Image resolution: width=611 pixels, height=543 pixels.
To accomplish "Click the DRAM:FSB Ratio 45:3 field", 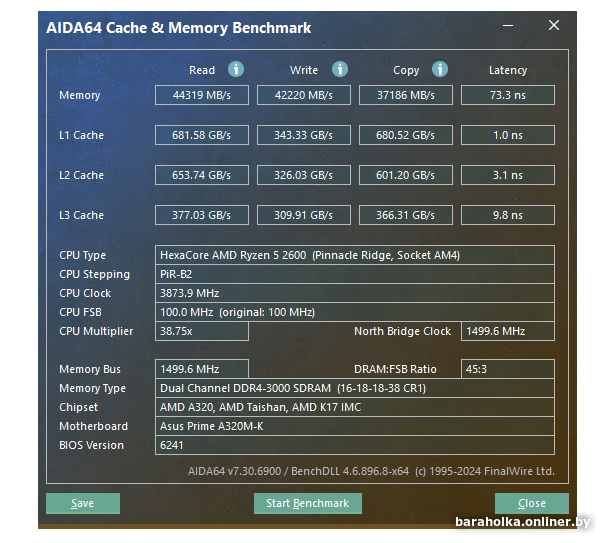I will 507,369.
